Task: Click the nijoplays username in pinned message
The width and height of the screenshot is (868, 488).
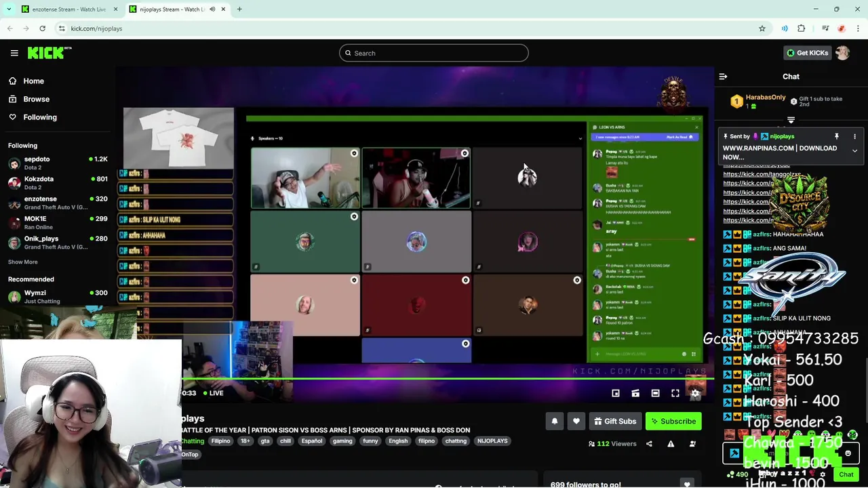Action: click(x=782, y=136)
